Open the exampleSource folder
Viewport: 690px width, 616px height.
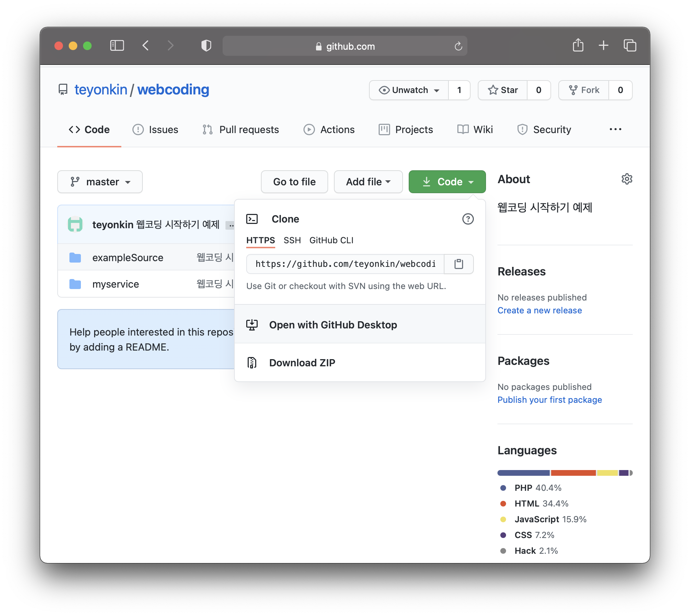(128, 258)
